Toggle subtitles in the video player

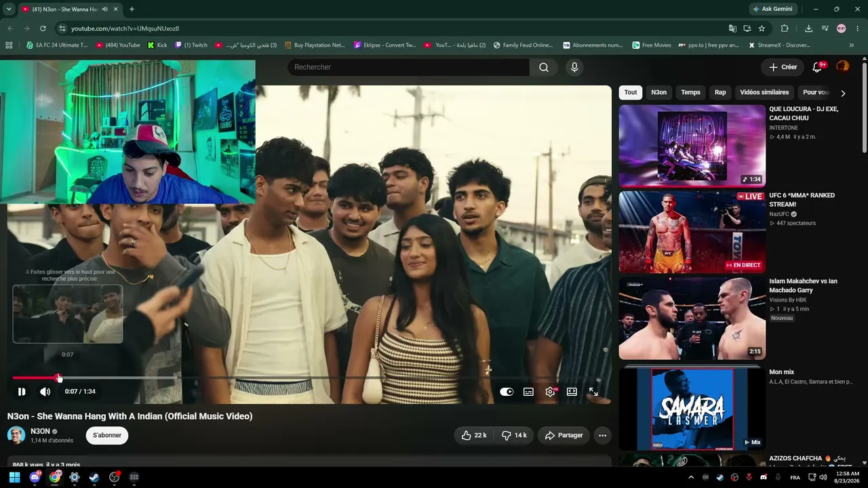pos(528,392)
